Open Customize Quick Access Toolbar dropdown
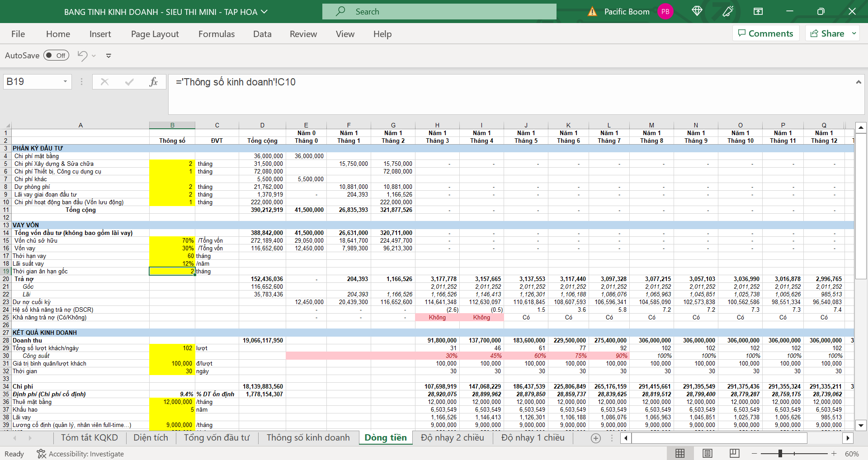868x460 pixels. [x=108, y=56]
